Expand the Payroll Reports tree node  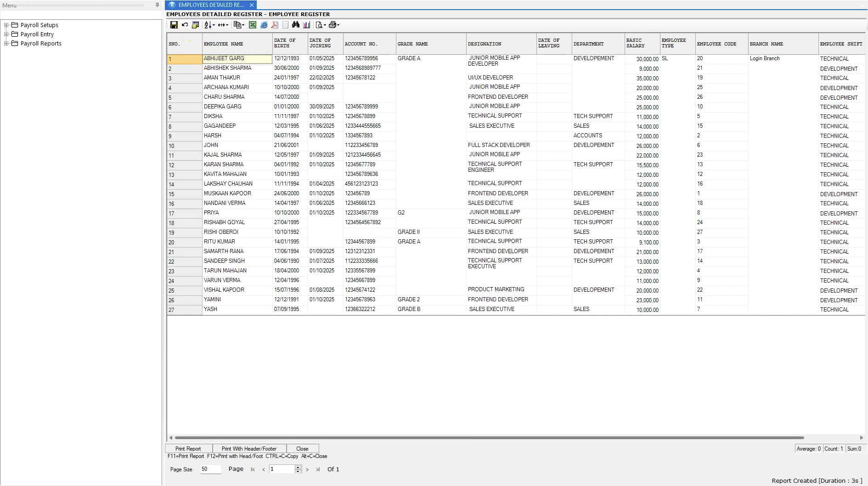click(x=6, y=44)
